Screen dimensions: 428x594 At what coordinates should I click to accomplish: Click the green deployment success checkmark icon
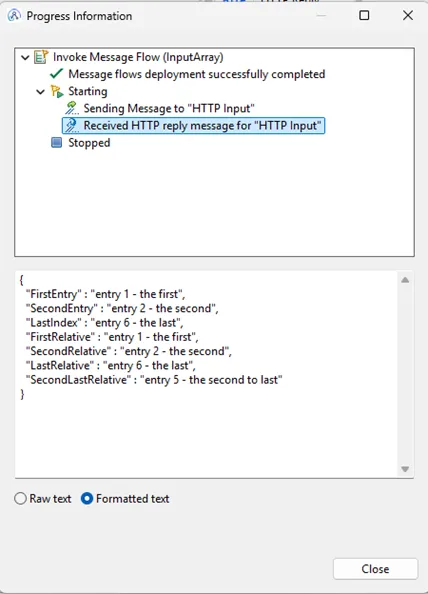(x=56, y=74)
